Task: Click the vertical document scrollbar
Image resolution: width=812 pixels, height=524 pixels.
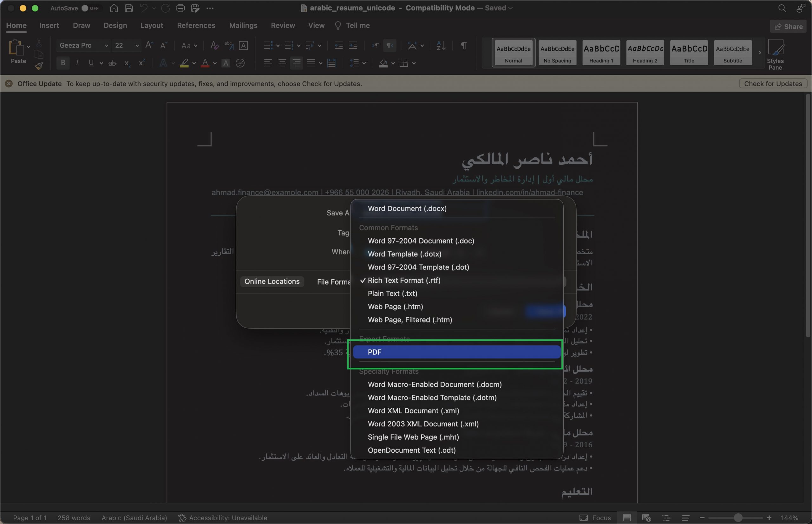Action: [808, 216]
